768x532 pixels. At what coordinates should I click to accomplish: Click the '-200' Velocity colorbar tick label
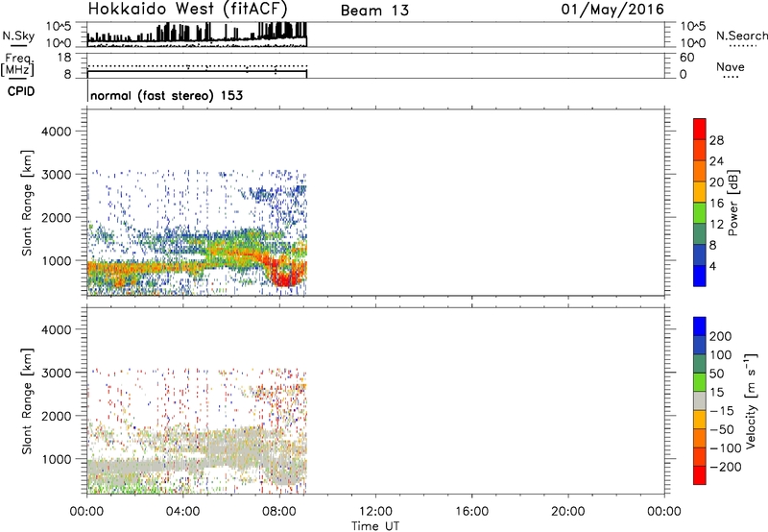click(x=726, y=467)
